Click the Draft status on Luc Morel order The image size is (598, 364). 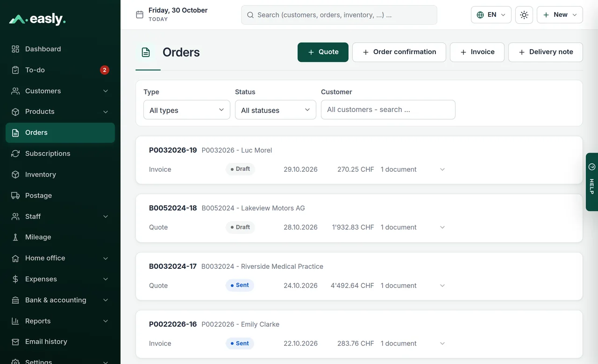(240, 169)
